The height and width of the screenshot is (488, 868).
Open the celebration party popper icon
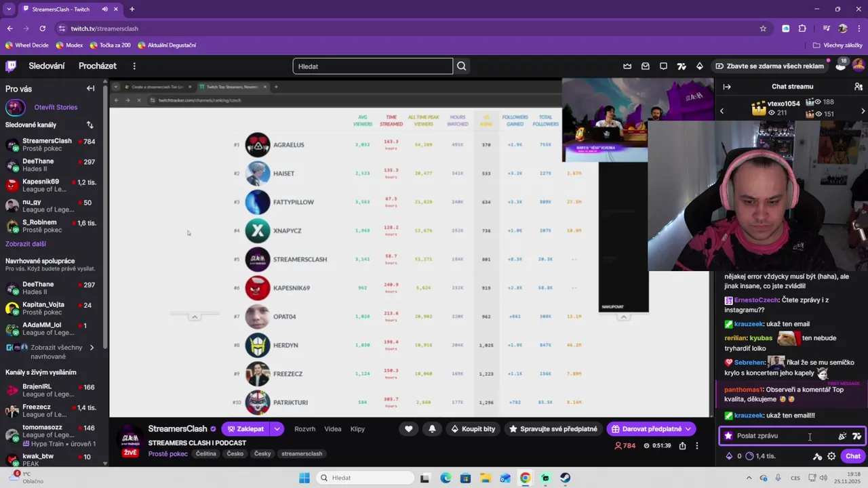click(842, 436)
